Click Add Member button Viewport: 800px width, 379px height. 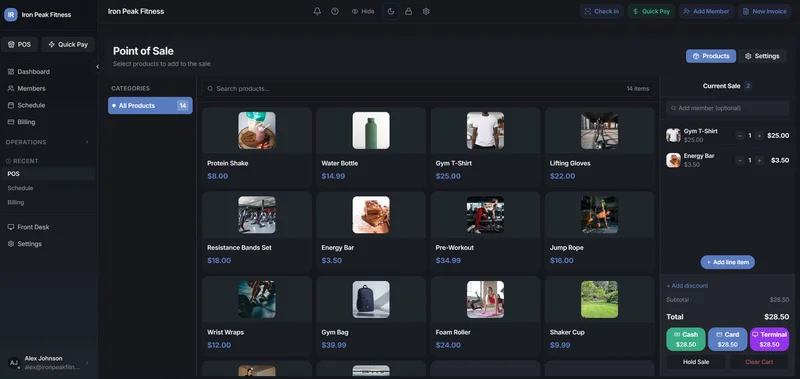(x=706, y=11)
